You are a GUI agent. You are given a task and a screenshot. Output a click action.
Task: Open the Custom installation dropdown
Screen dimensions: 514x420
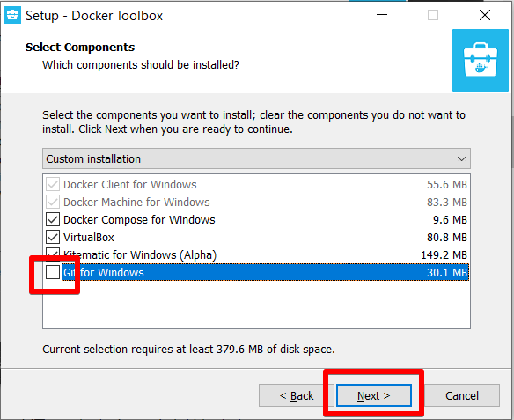pyautogui.click(x=256, y=159)
